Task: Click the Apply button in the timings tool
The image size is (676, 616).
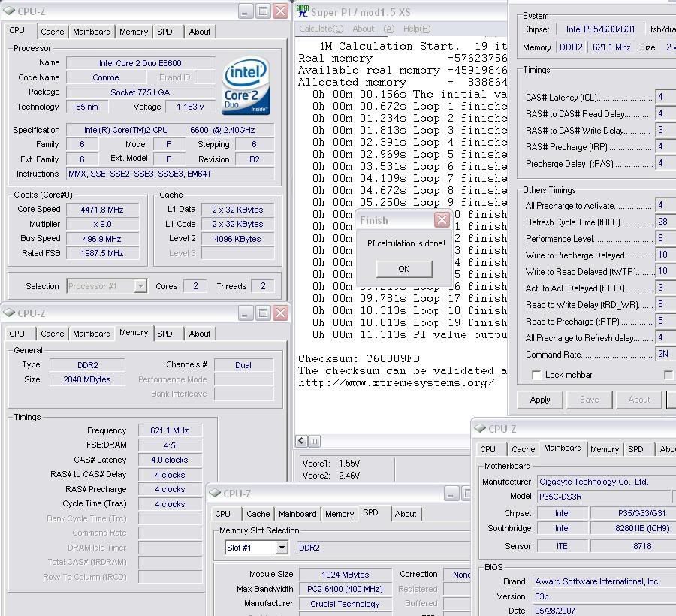Action: tap(540, 400)
